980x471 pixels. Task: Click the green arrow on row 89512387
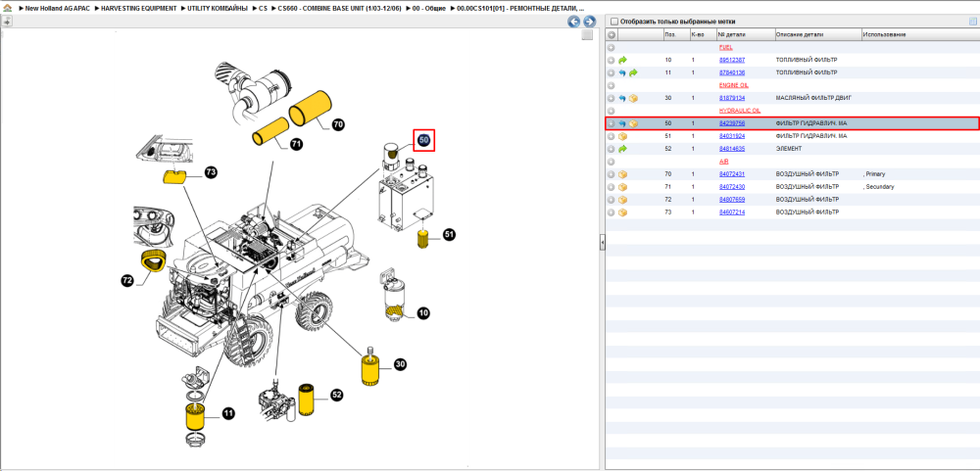622,60
